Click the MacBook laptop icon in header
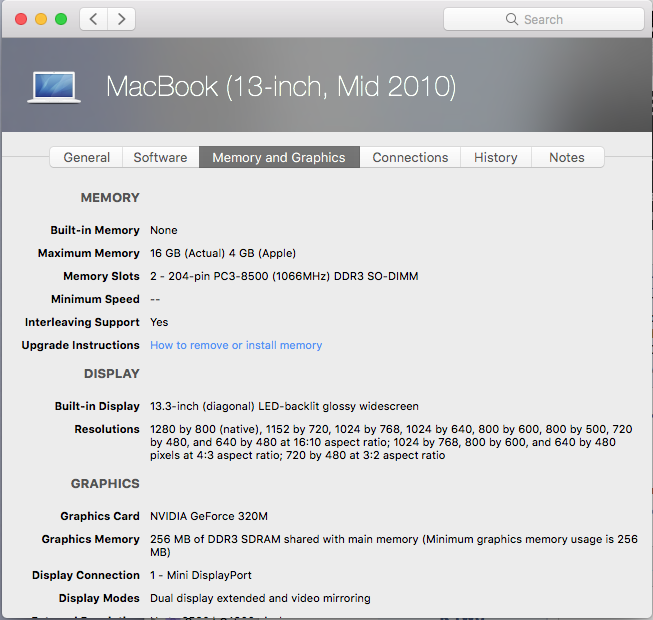This screenshot has height=620, width=653. point(54,87)
